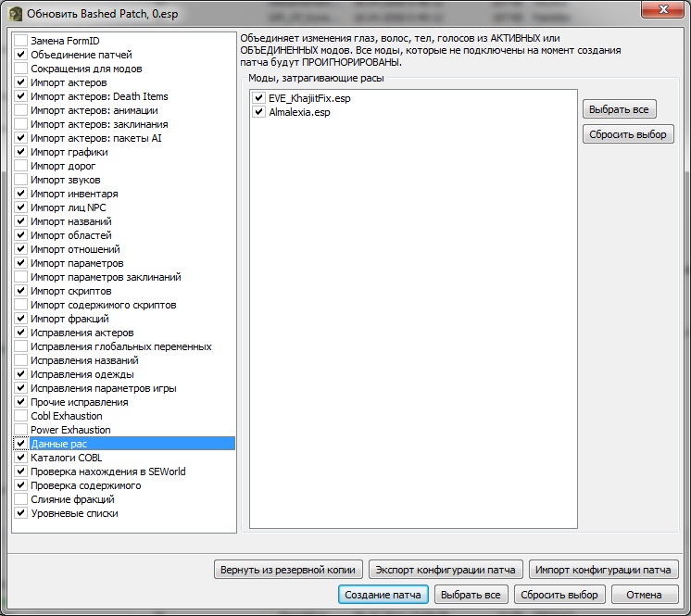This screenshot has height=616, width=691.
Task: Enable Исправления глобальных переменных checkbox
Action: point(20,346)
